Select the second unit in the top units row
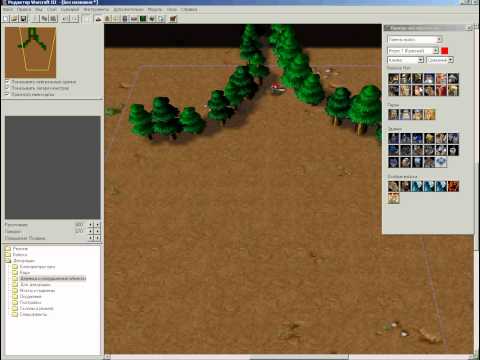Image resolution: width=480 pixels, height=360 pixels. click(x=405, y=78)
